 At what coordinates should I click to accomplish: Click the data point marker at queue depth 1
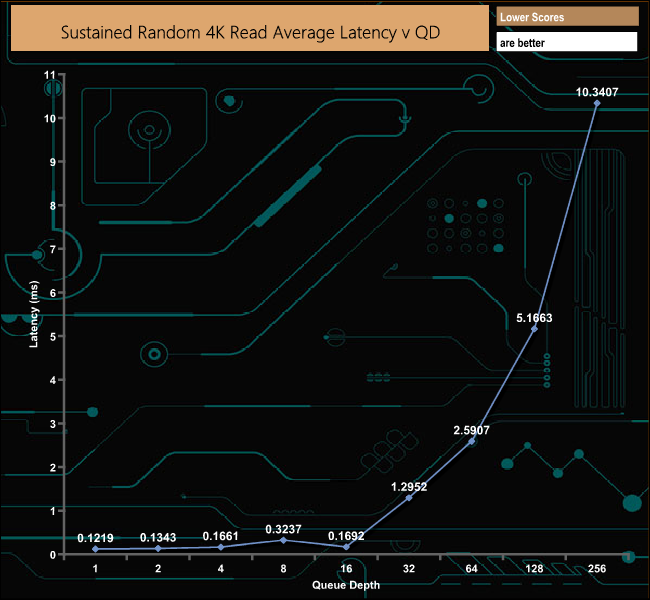(x=95, y=549)
